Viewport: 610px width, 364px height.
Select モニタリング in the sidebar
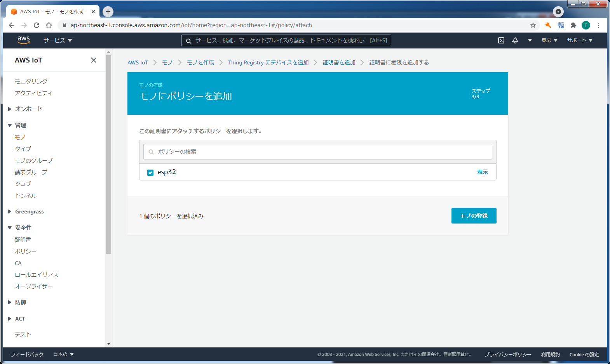(31, 81)
